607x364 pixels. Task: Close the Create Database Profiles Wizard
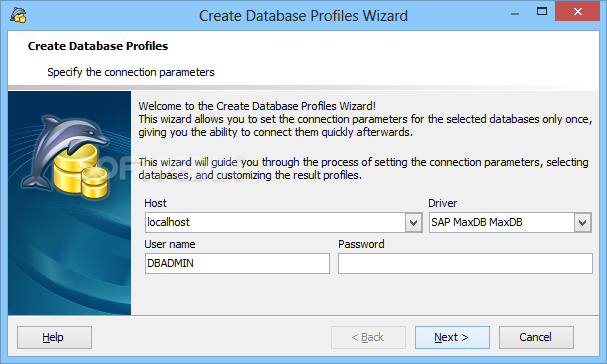point(578,12)
